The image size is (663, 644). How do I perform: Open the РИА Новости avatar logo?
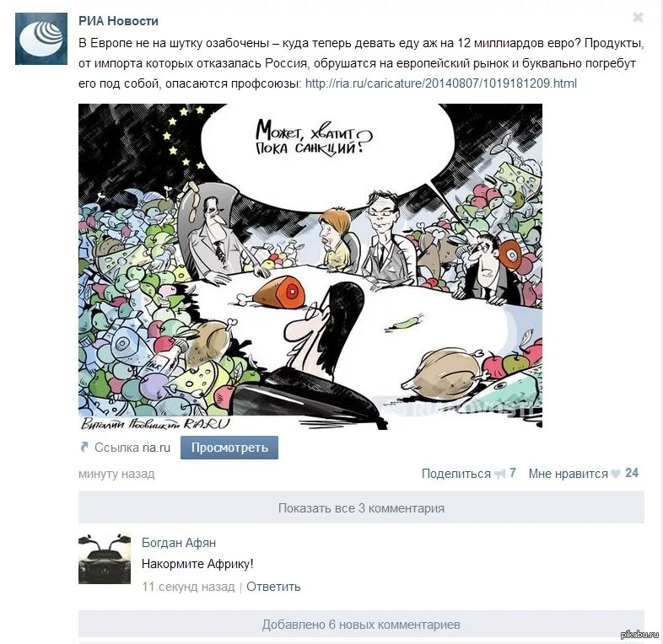pos(41,39)
